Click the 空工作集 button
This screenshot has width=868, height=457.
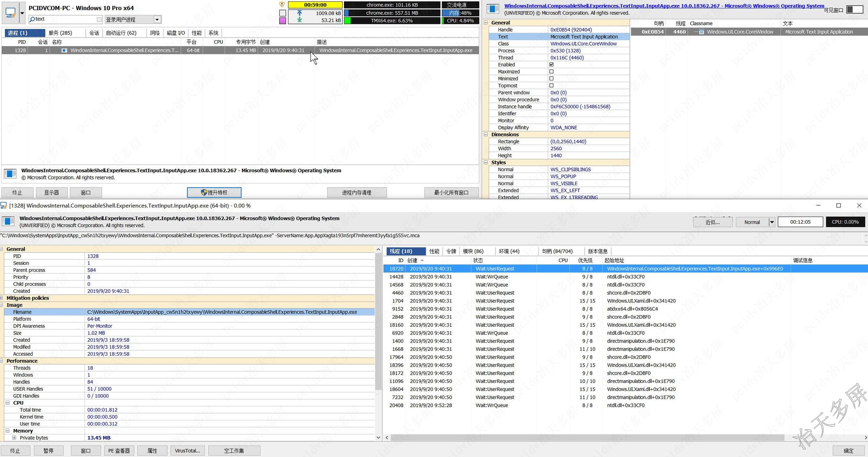[x=234, y=451]
